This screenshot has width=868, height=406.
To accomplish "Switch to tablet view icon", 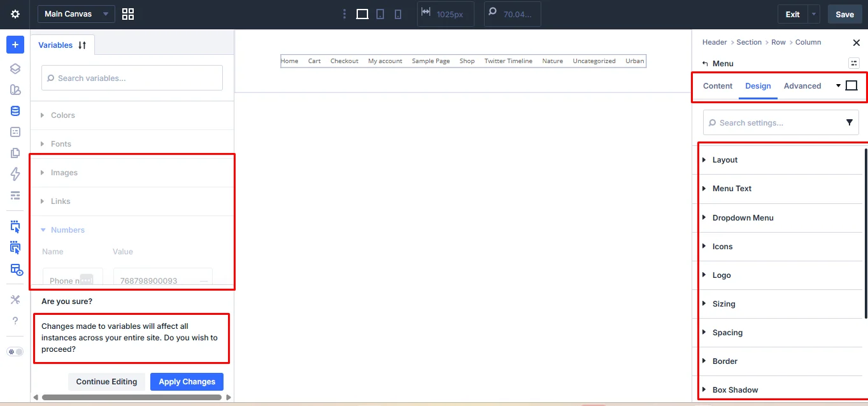I will point(380,14).
